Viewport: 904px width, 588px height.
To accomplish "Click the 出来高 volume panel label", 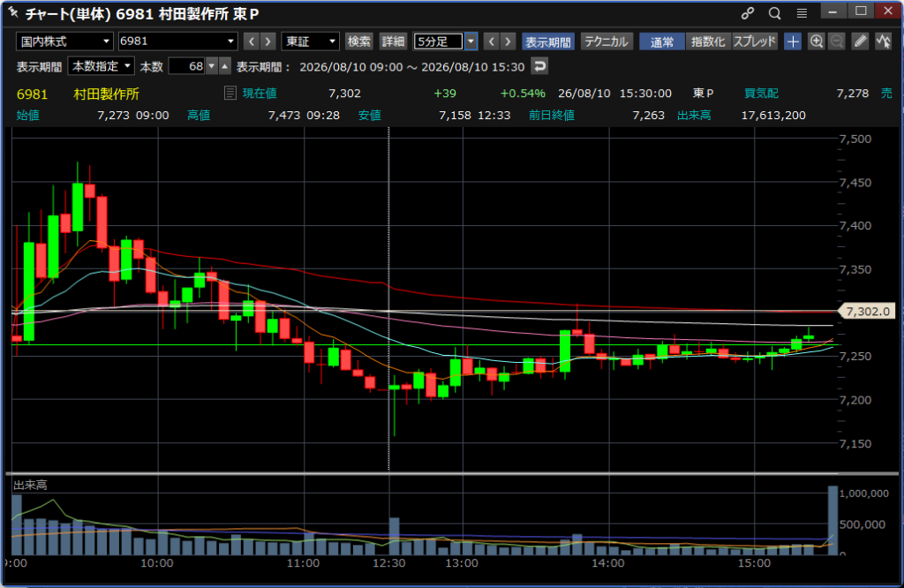I will point(30,485).
